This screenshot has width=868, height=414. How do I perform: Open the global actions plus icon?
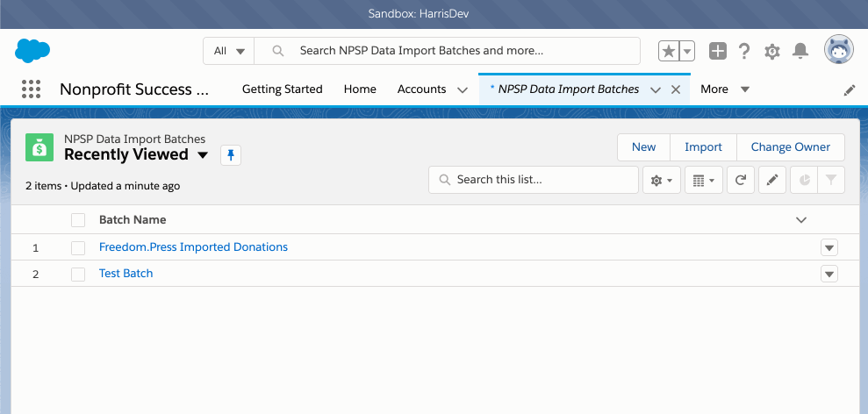click(x=717, y=51)
